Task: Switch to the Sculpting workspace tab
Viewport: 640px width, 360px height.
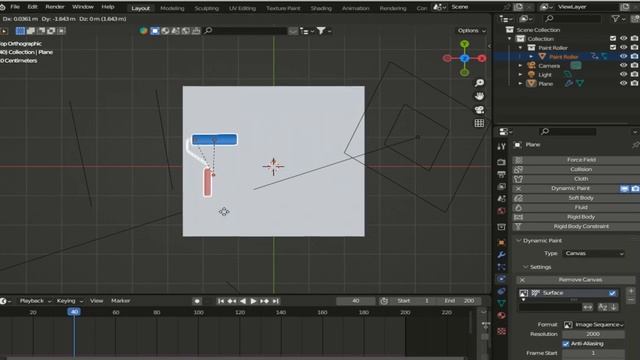Action: 207,8
